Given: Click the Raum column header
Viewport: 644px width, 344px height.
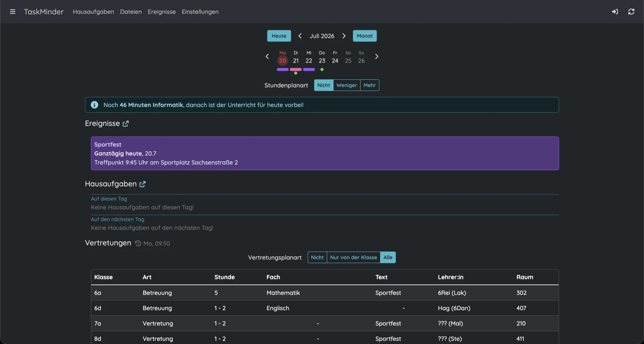Looking at the screenshot, I should (525, 277).
